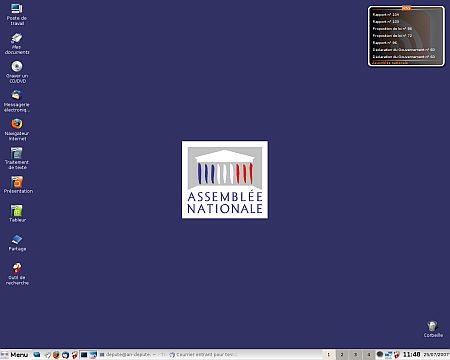This screenshot has width=450, height=360.
Task: Click the dark round tray icon before network
Action: coord(380,354)
